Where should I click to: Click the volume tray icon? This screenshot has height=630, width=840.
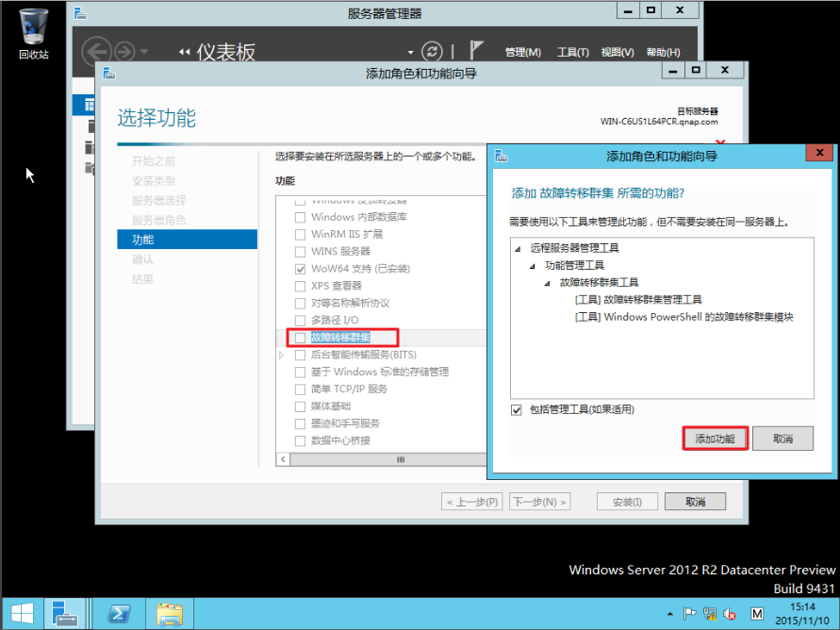coord(730,614)
